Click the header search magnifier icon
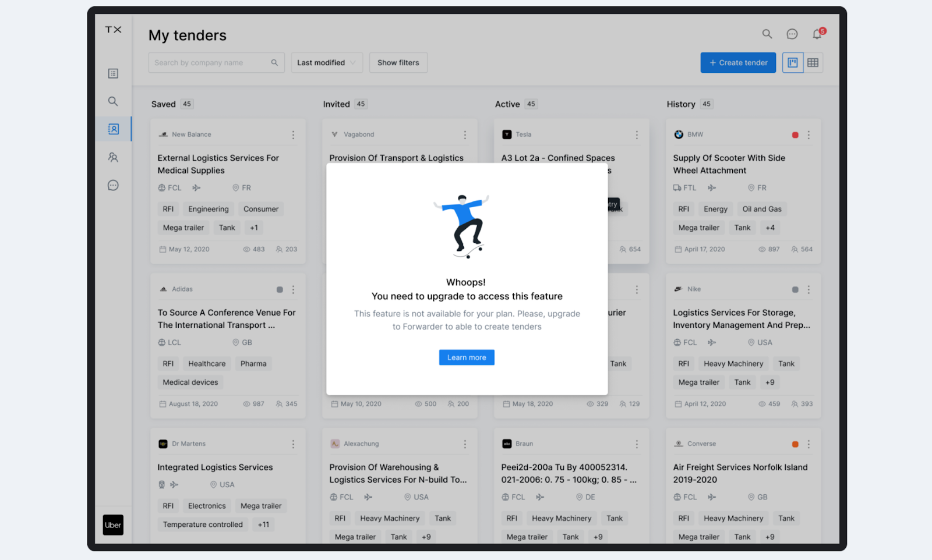 (767, 34)
